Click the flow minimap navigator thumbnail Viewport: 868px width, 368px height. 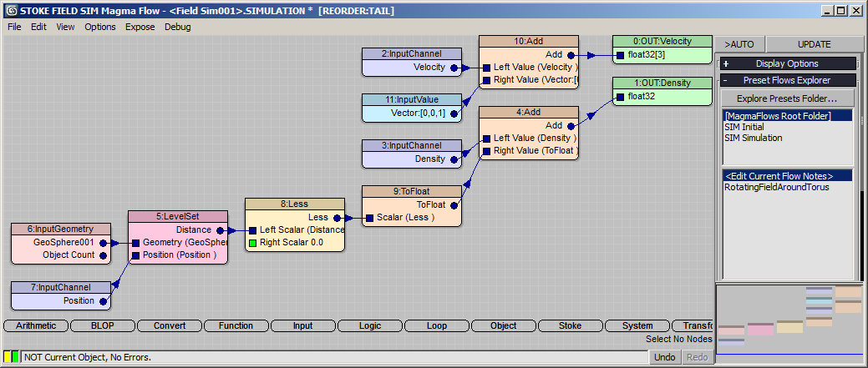coord(789,319)
